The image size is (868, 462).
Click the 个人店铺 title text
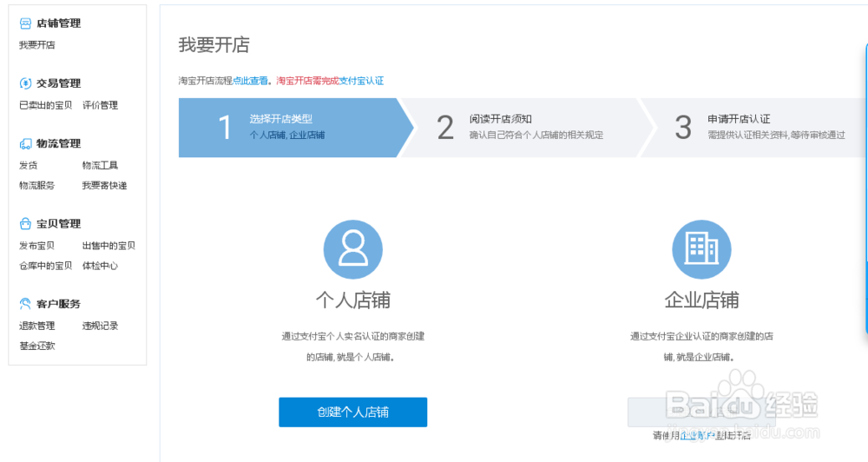point(353,300)
